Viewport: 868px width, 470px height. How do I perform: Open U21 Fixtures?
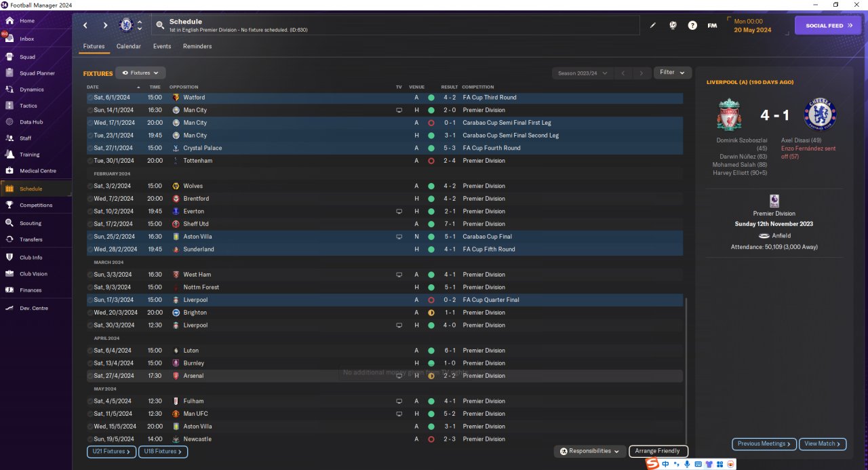[111, 452]
